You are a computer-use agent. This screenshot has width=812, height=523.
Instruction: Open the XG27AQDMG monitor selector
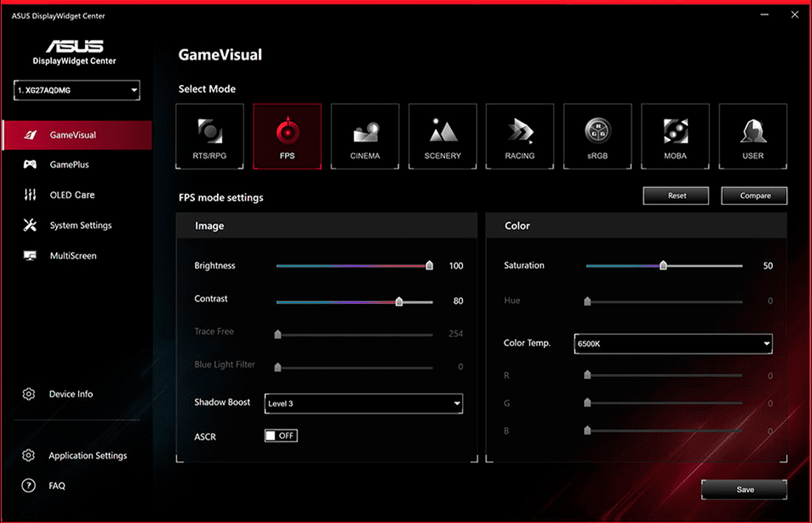point(76,91)
